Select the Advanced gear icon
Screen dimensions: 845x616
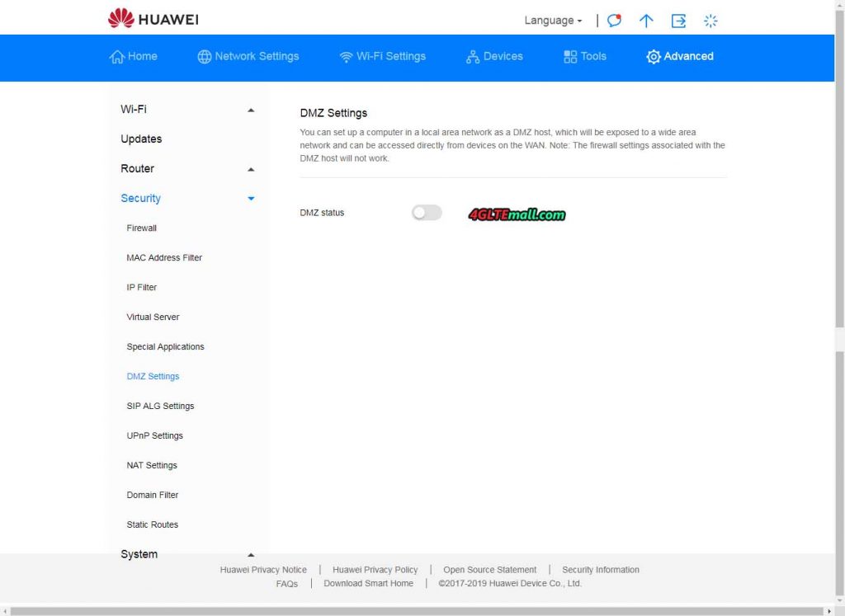tap(653, 56)
